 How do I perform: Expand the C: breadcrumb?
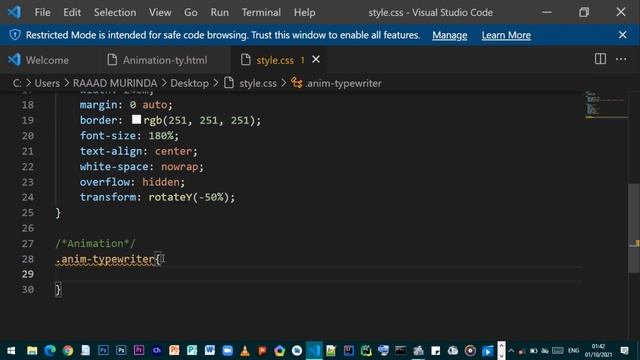[17, 83]
